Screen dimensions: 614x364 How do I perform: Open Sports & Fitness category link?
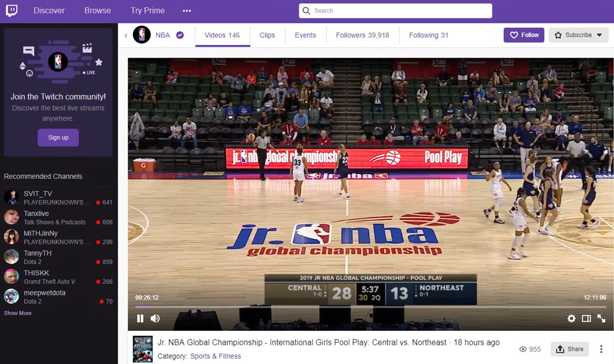pyautogui.click(x=215, y=356)
